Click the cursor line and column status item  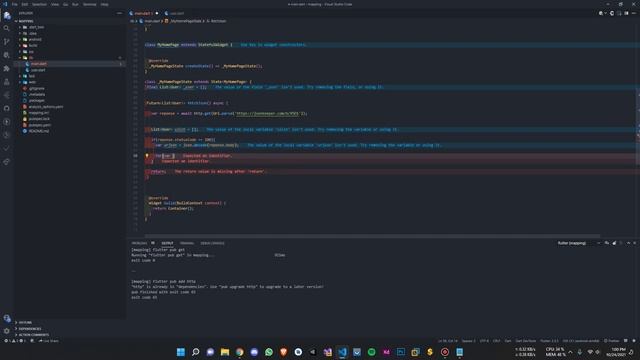(x=448, y=341)
